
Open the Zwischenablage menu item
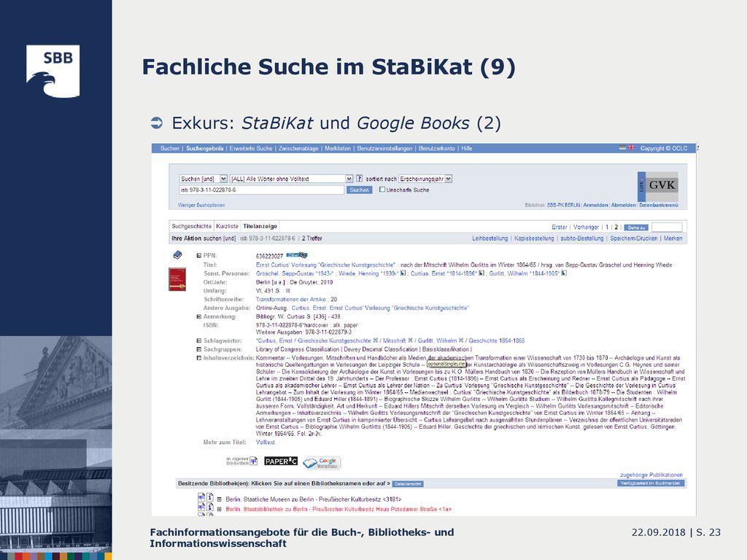pos(298,149)
